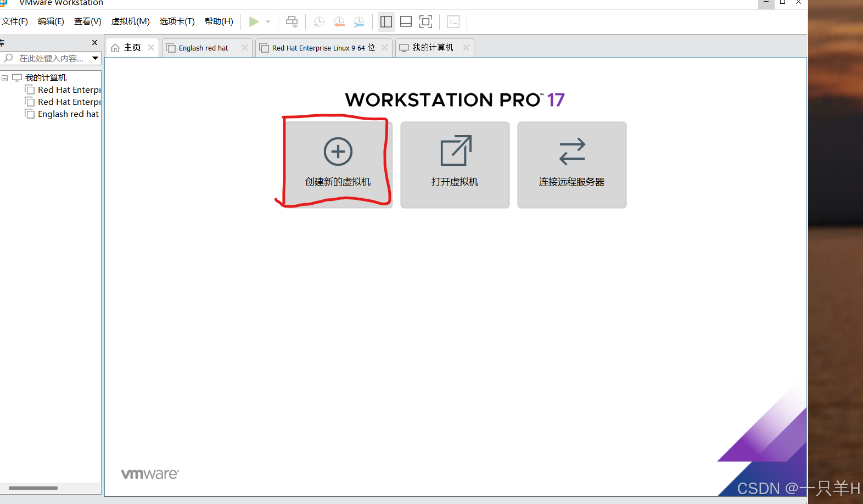Screen dimensions: 863x504
Task: Click the library search input field
Action: (51, 58)
